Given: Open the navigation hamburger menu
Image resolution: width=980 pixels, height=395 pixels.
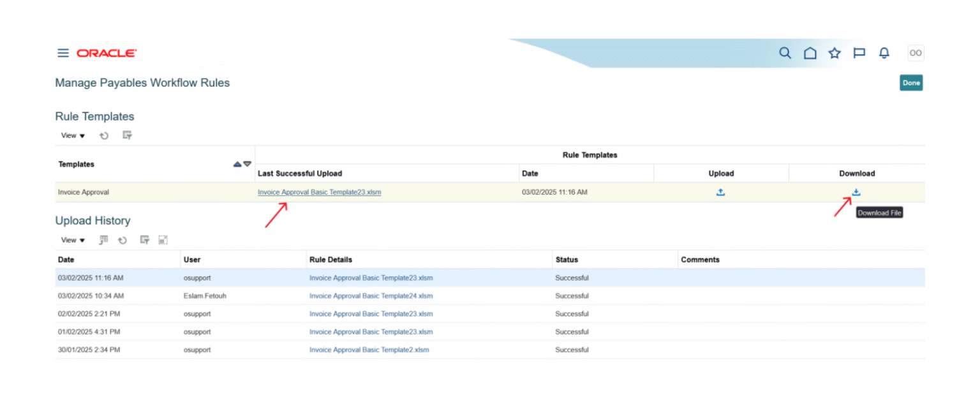Looking at the screenshot, I should 63,53.
